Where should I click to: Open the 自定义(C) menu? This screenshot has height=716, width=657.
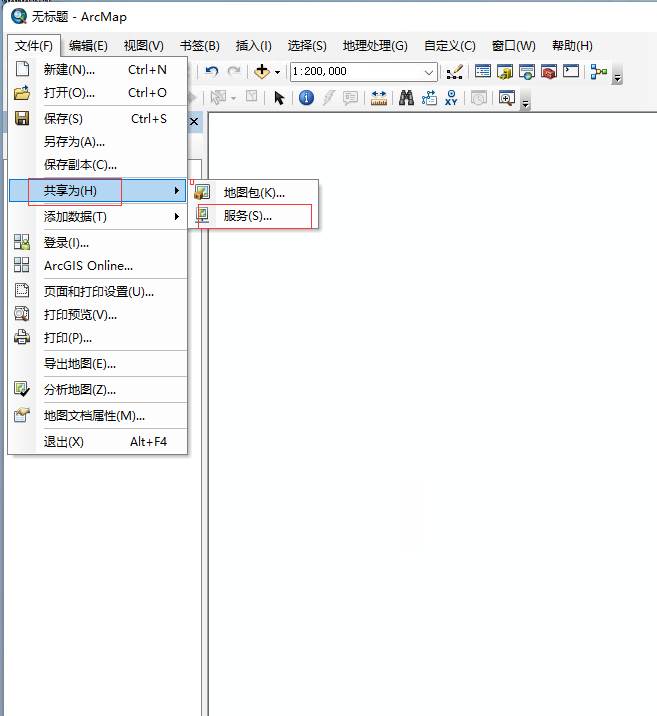(x=450, y=46)
